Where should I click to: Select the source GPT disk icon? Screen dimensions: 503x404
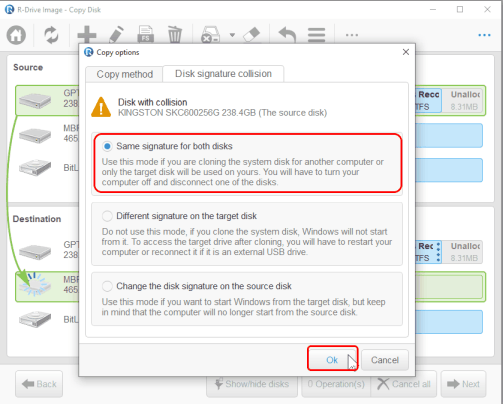(35, 100)
